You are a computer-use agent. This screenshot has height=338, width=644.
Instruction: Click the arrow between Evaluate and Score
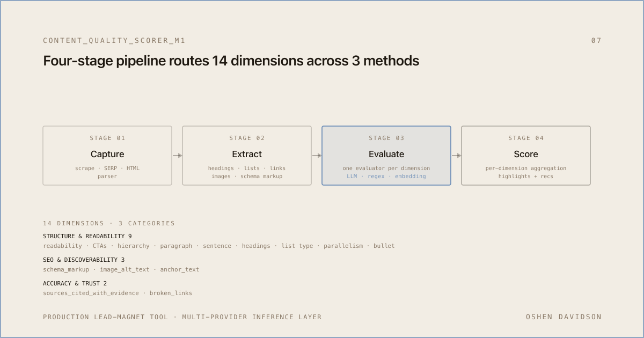pos(456,156)
